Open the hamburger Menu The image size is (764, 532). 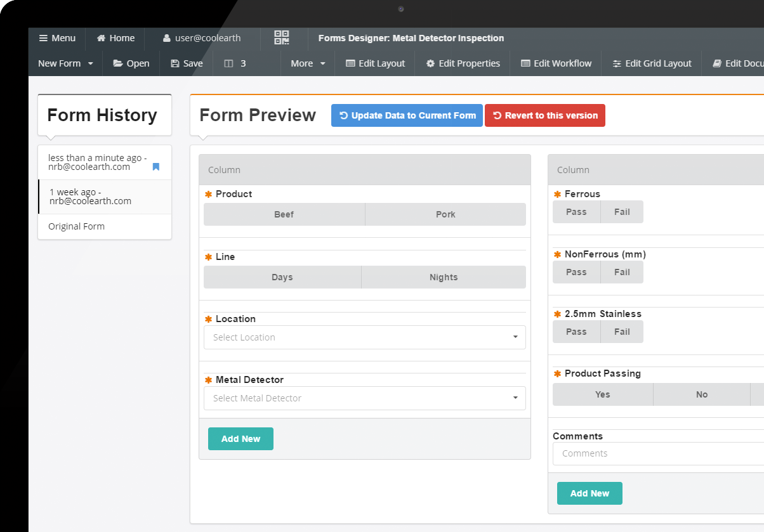[57, 38]
